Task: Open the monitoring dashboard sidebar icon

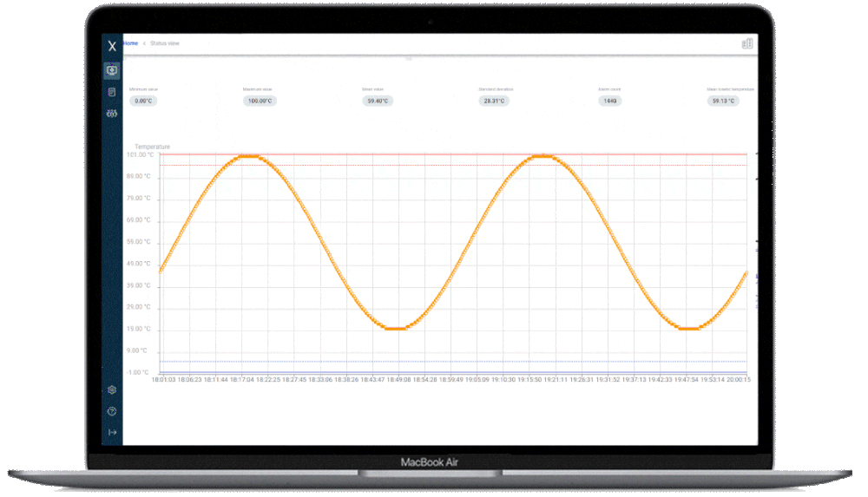Action: 112,70
